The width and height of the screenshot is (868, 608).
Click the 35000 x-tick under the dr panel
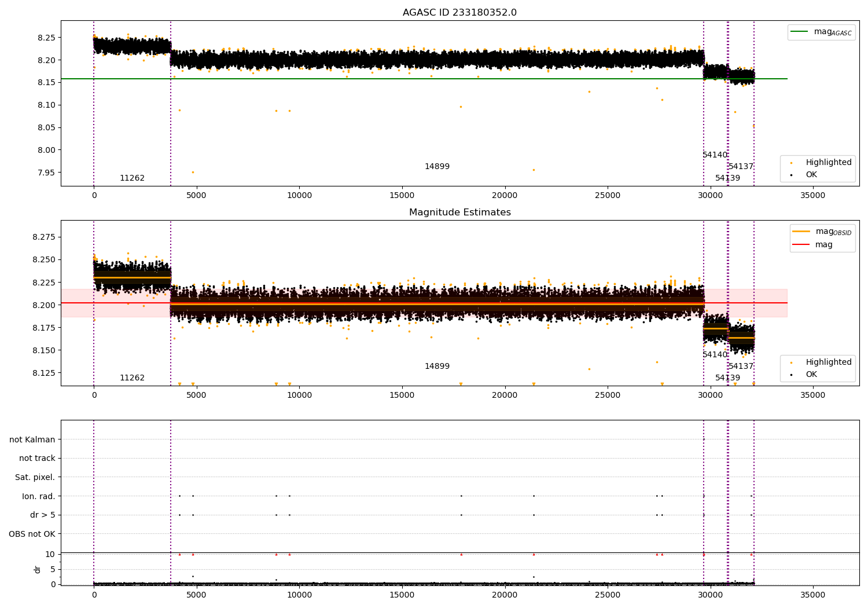(x=812, y=595)
